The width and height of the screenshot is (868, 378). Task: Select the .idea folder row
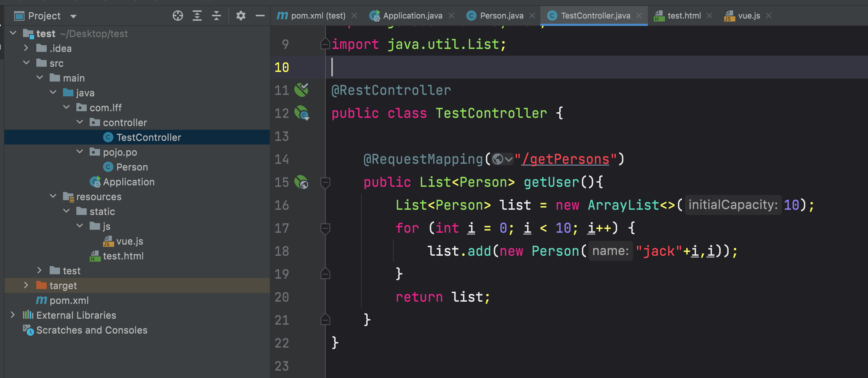pos(137,48)
